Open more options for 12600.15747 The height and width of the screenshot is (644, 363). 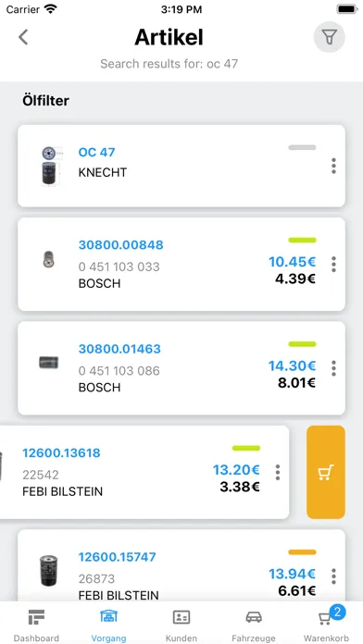[x=333, y=576]
